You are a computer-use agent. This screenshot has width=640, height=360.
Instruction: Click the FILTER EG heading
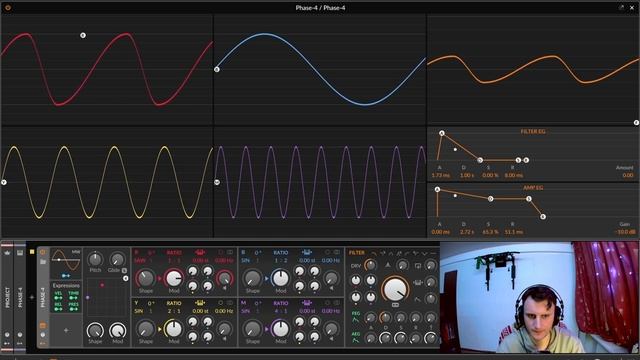tap(533, 131)
